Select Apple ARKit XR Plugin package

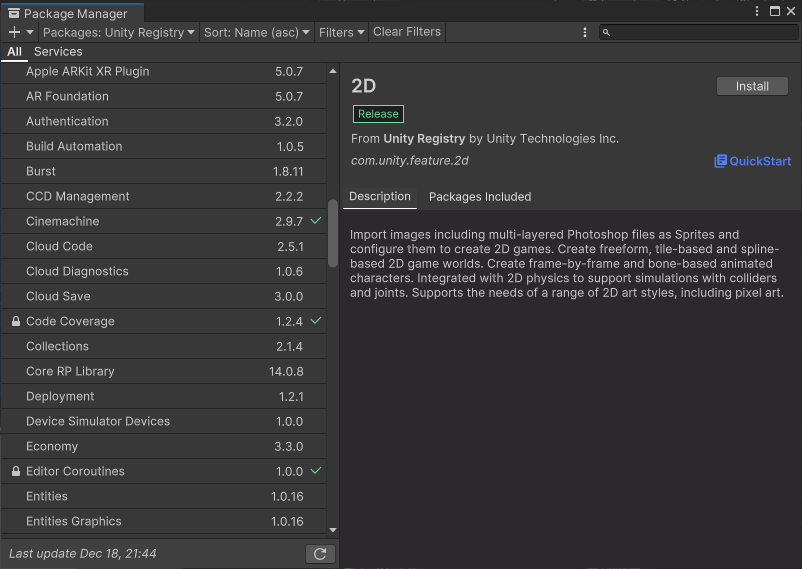tap(164, 71)
